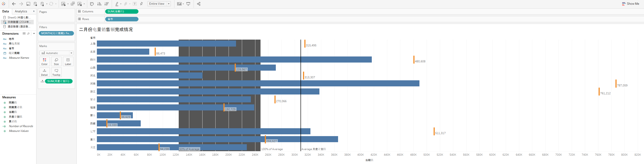Screen dimensions: 644x164
Task: Toggle show mark labels
Action: [135, 4]
